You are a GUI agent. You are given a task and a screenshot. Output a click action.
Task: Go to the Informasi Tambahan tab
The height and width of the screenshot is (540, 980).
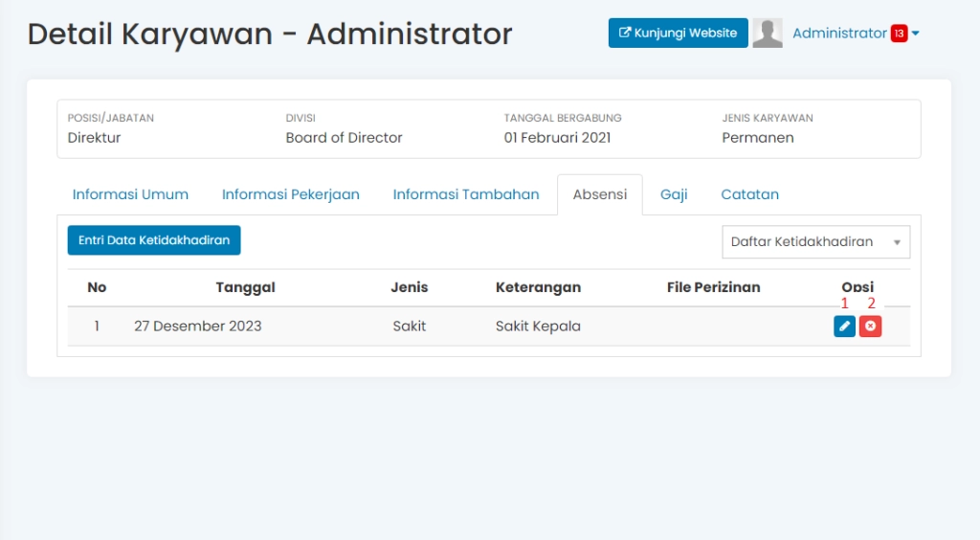466,194
